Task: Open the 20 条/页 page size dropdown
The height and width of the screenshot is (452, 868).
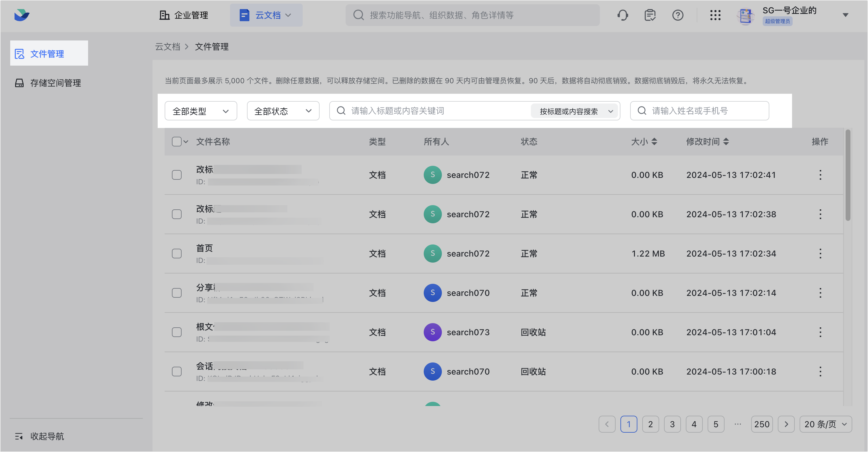Action: (826, 424)
